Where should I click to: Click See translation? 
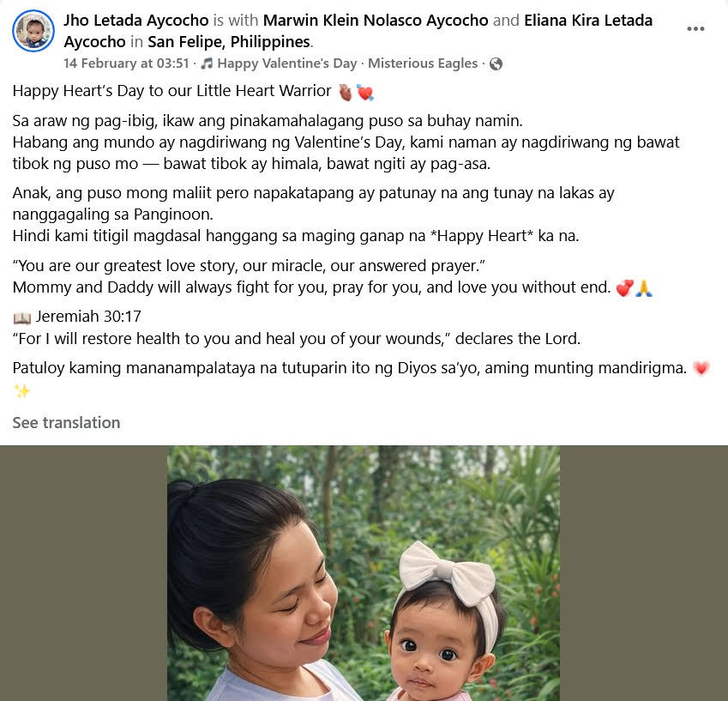pos(66,423)
